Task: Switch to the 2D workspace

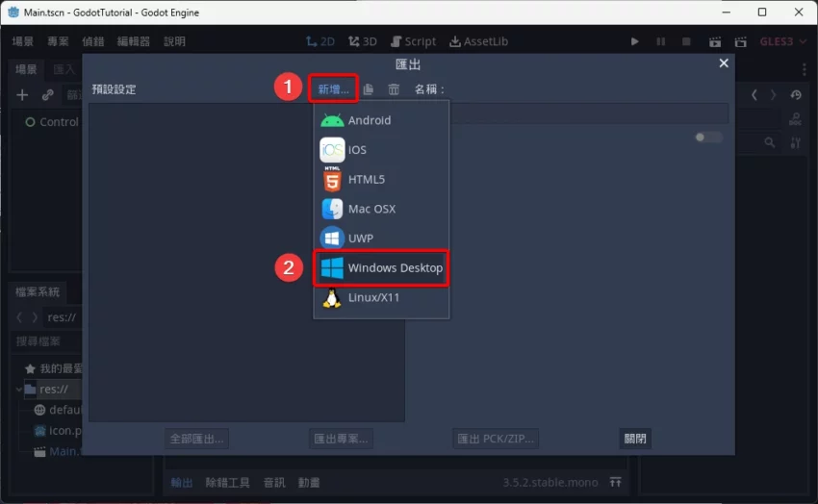Action: [x=320, y=41]
